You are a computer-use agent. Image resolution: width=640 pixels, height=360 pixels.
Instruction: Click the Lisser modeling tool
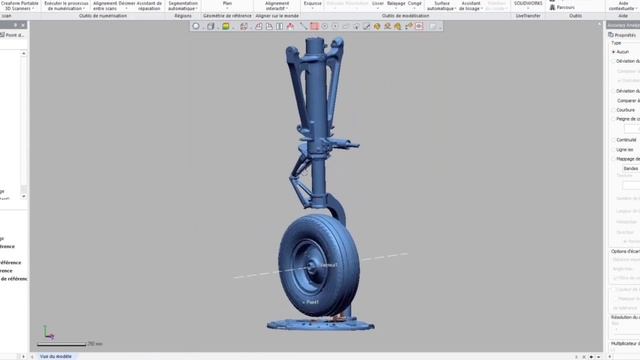[x=378, y=5]
